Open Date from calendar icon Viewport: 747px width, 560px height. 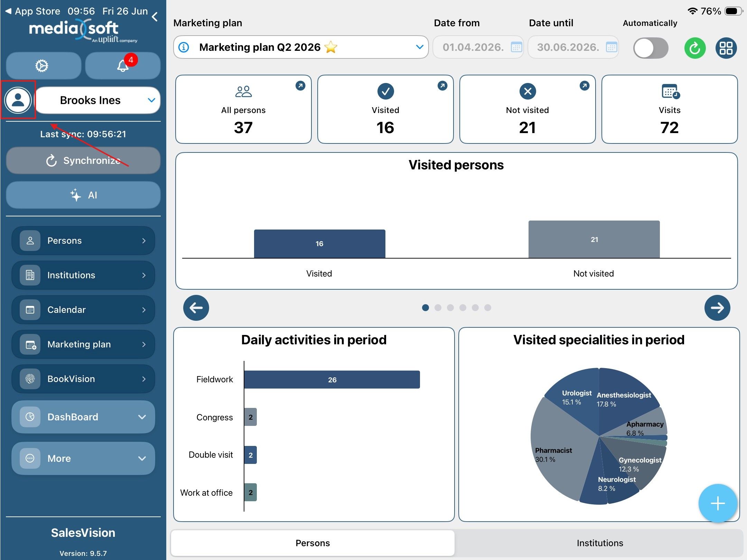[516, 47]
